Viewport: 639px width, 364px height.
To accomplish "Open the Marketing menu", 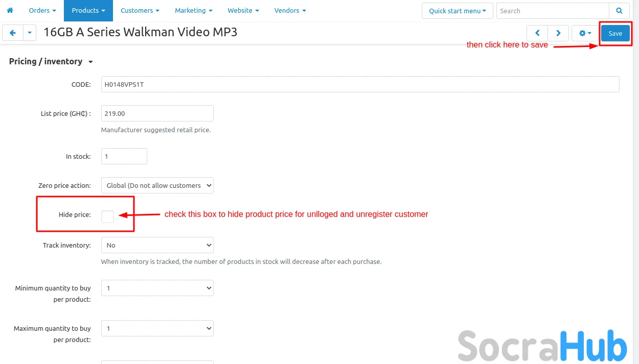I will pyautogui.click(x=193, y=10).
